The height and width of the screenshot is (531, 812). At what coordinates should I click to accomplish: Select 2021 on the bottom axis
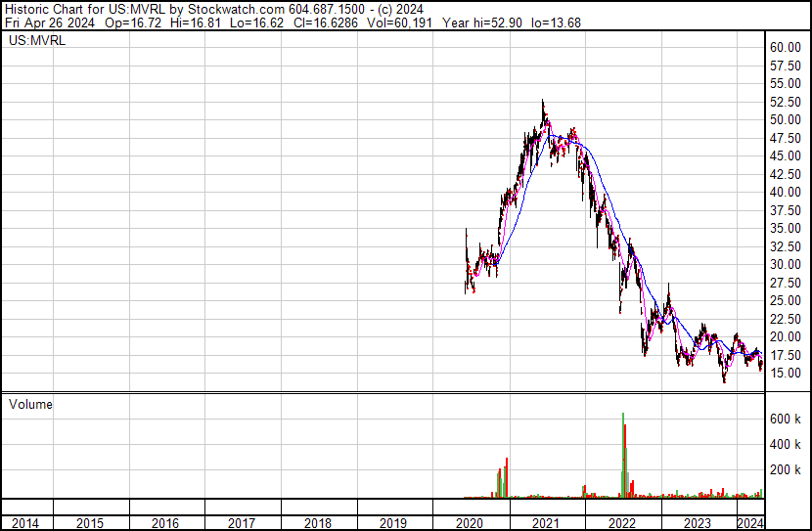coord(547,523)
